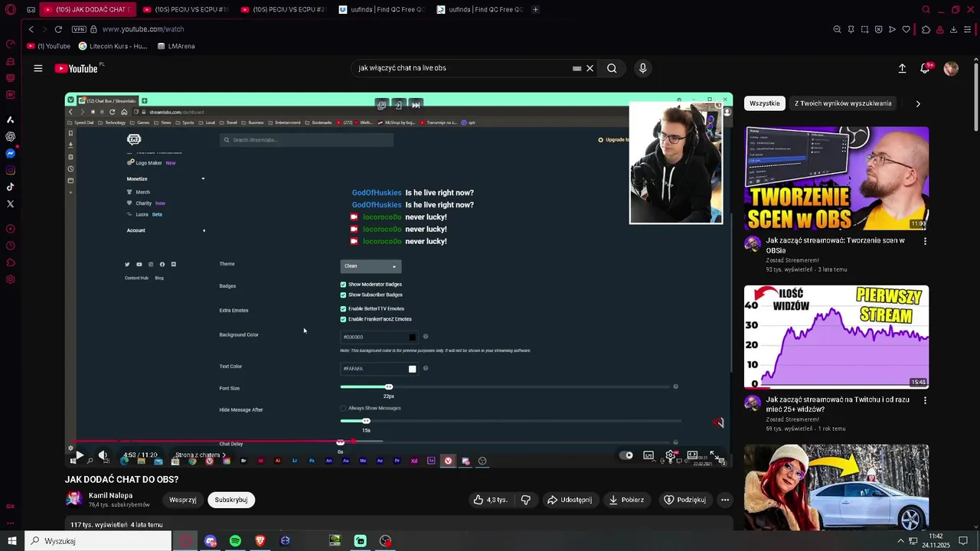Like the video (4,3 tys.)
Viewport: 980px width, 551px height.
pyautogui.click(x=490, y=500)
